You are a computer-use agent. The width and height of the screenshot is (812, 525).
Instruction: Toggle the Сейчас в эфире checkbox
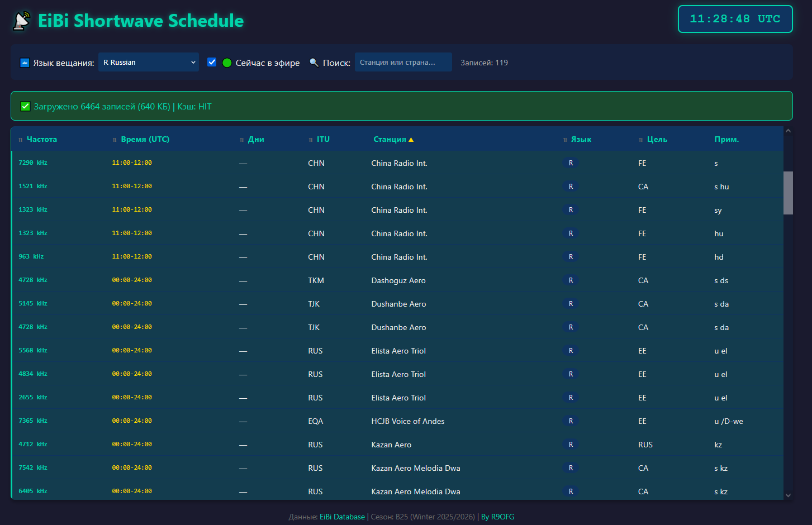[x=212, y=62]
